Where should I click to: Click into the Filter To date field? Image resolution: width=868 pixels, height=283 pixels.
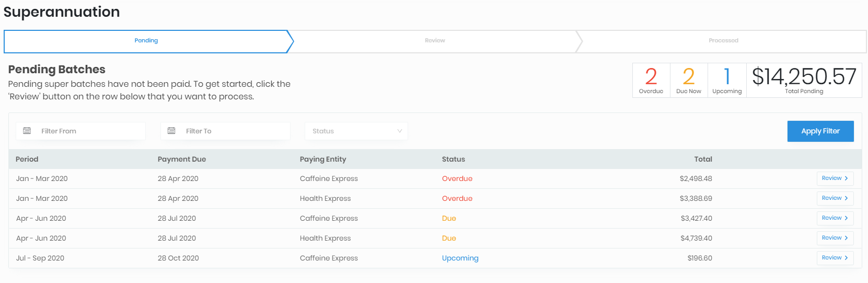[234, 131]
